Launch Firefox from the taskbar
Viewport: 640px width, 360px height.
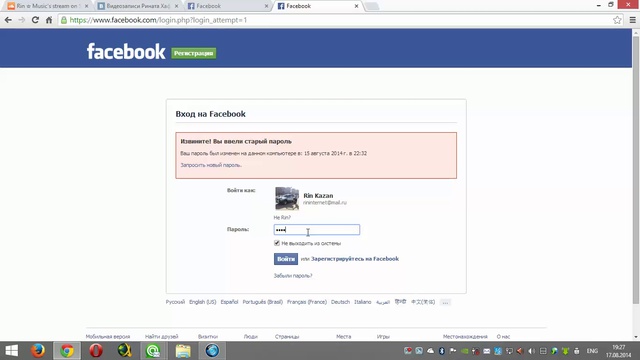(38, 351)
